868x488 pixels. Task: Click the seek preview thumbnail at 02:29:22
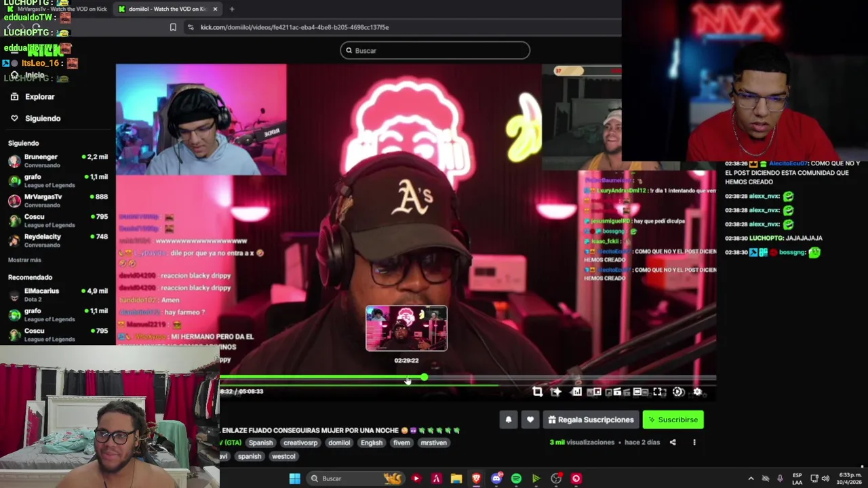(x=406, y=329)
